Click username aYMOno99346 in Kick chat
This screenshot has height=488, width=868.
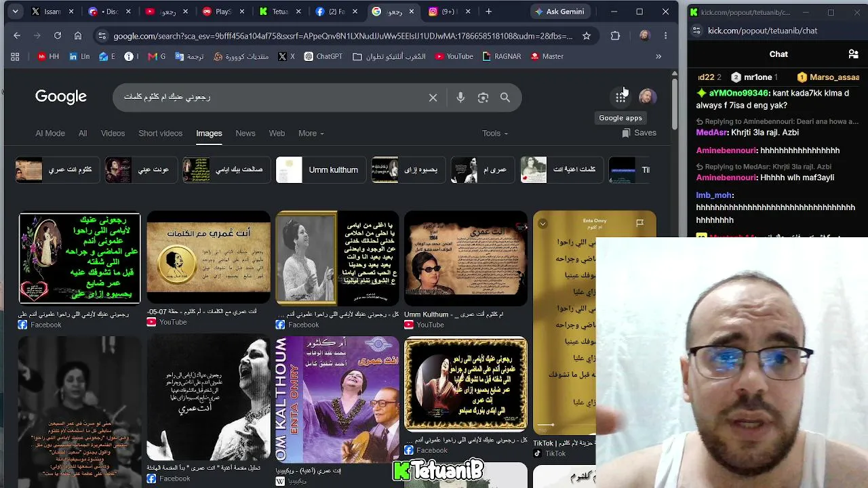point(738,94)
